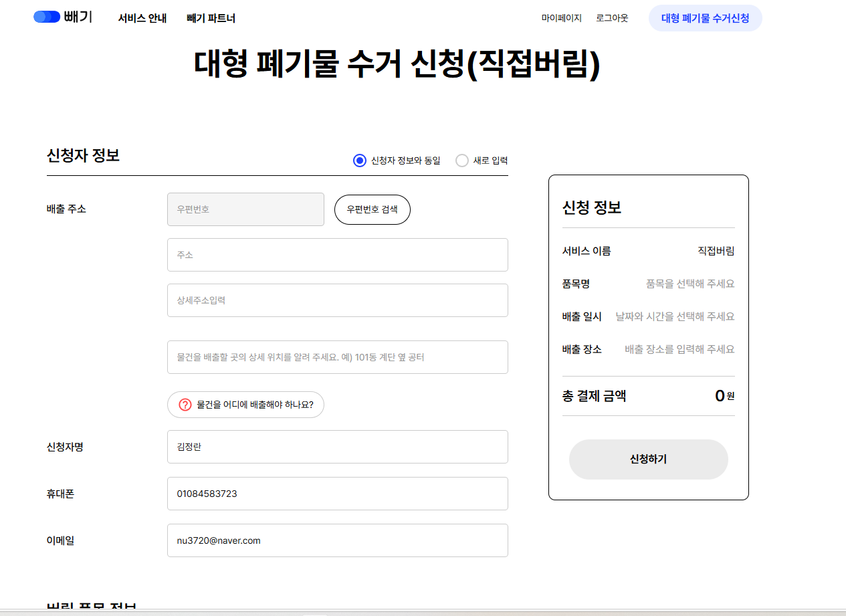Viewport: 846px width, 616px height.
Task: Open the 배출 일시 date and time picker
Action: [677, 316]
